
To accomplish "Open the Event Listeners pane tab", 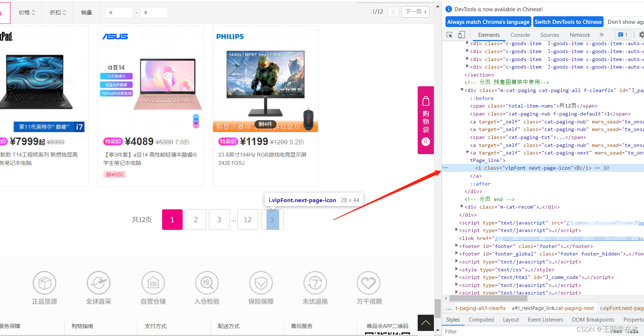I will coord(545,320).
